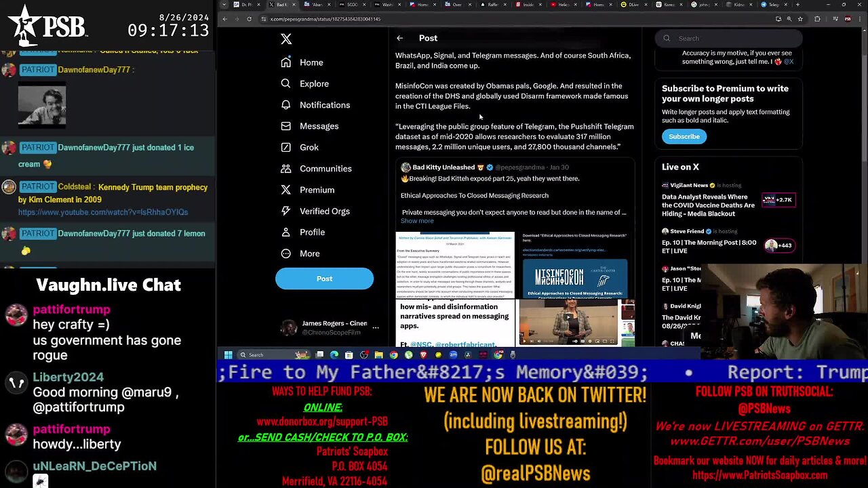Bookmark this page with star icon
The width and height of the screenshot is (868, 488).
click(x=800, y=19)
